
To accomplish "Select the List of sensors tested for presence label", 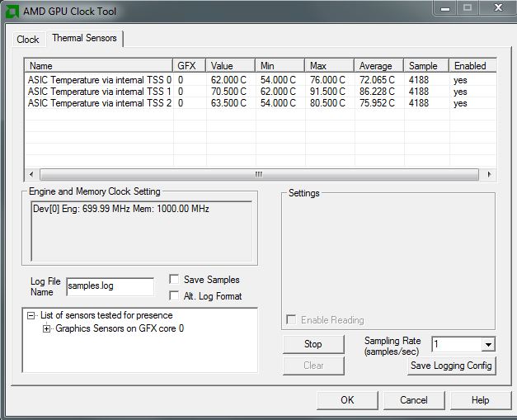I will pyautogui.click(x=106, y=315).
